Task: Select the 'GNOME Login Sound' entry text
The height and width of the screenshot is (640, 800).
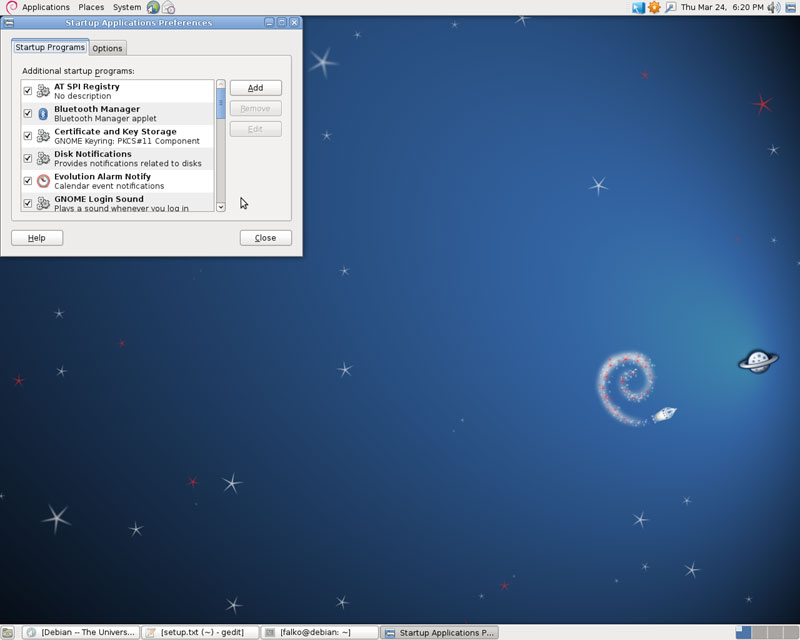Action: pos(99,199)
